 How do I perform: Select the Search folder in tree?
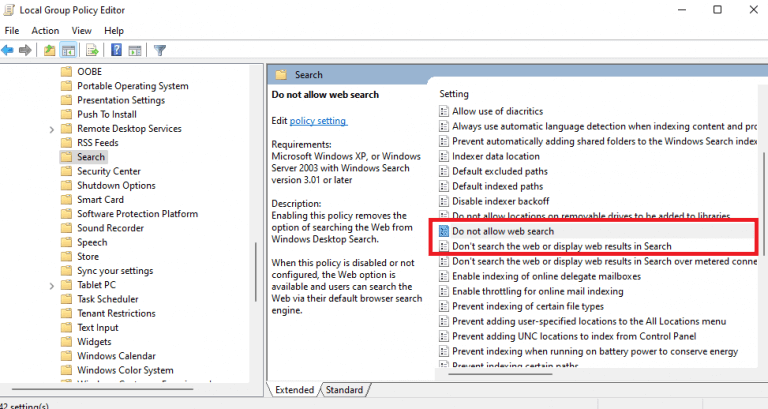click(91, 157)
